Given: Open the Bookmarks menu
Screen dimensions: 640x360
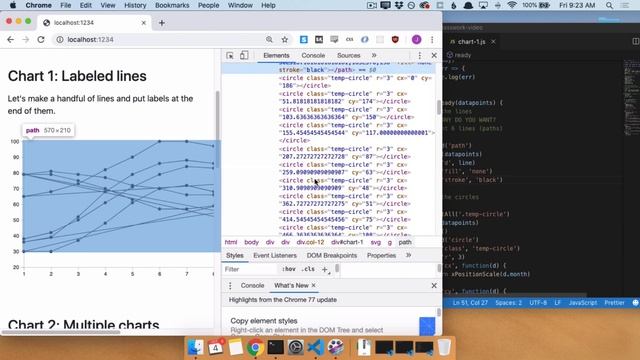Looking at the screenshot, I should (172, 5).
